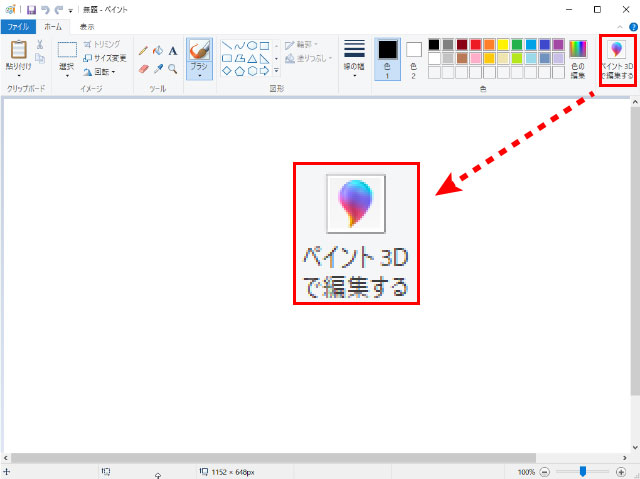
Task: Switch to the Home (ホーム) tab
Action: click(x=53, y=27)
